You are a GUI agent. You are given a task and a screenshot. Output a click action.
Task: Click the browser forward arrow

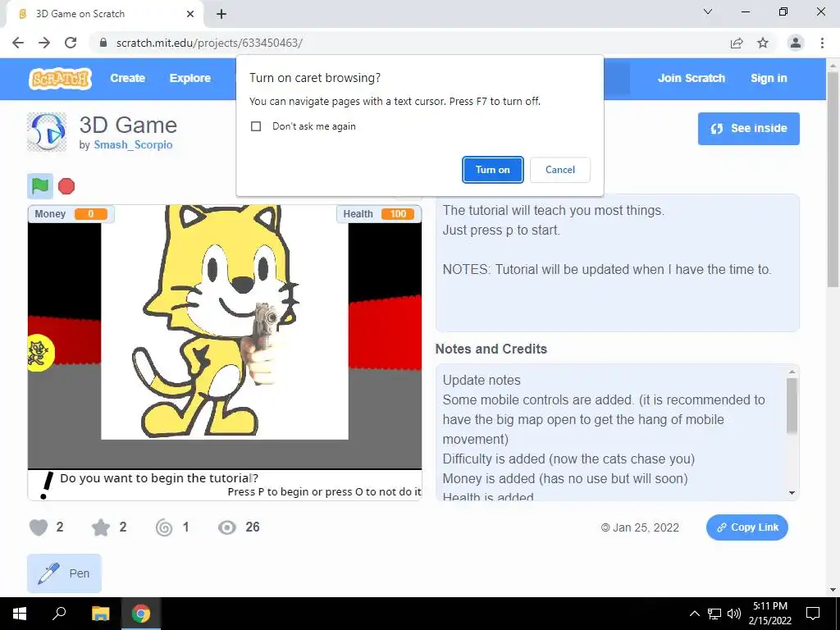[x=44, y=43]
